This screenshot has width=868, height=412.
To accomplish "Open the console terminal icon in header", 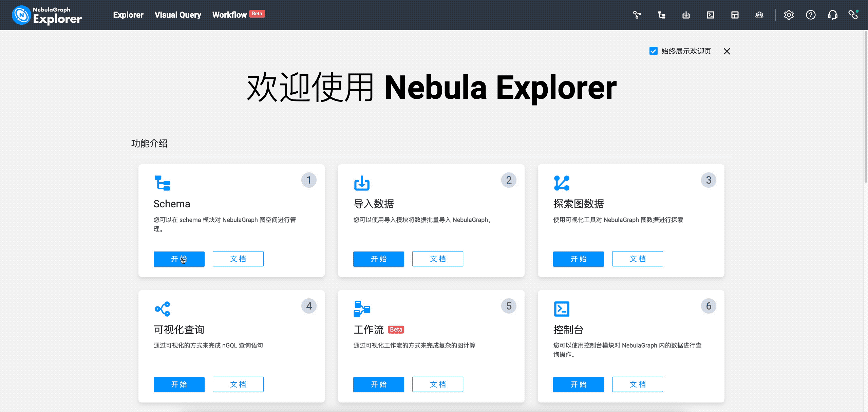I will [710, 15].
